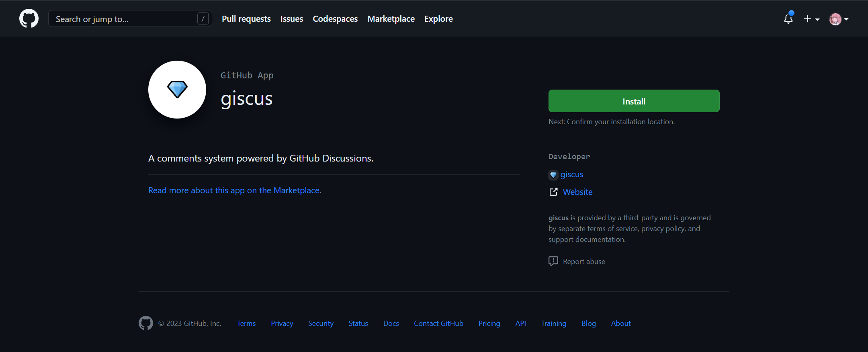Click the slash shortcut key icon
The image size is (868, 352).
coord(203,18)
